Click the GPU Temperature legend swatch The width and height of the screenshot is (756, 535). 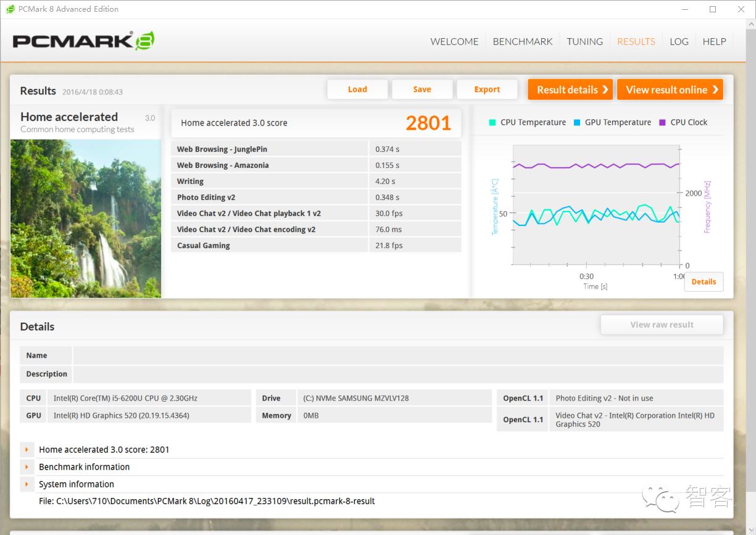[x=577, y=122]
